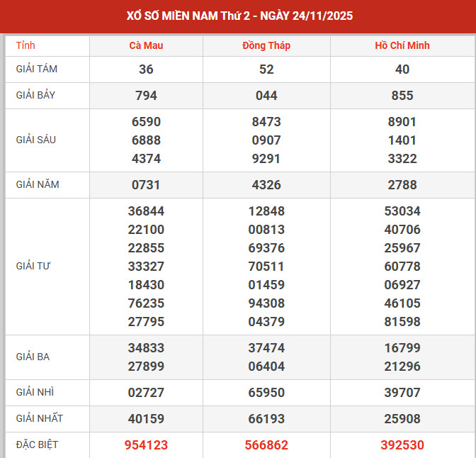The height and width of the screenshot is (458, 476).
Task: Click Cà Mau special prize number 954123
Action: pos(146,445)
